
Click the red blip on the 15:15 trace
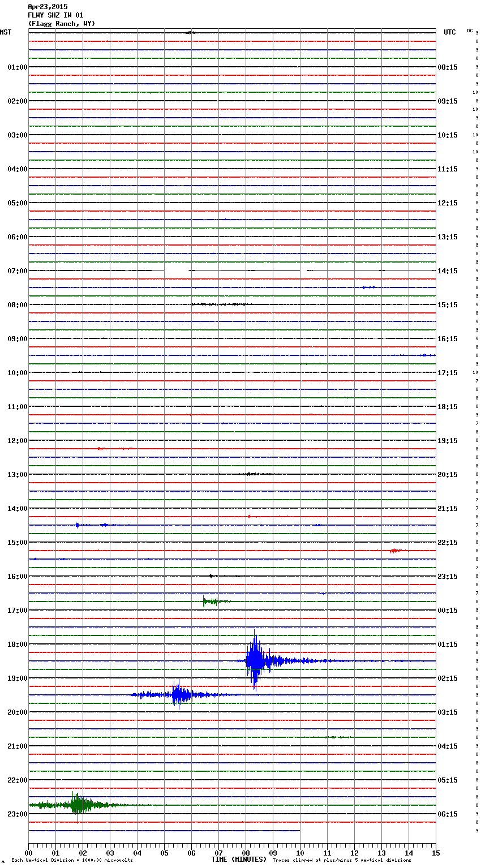click(x=396, y=551)
